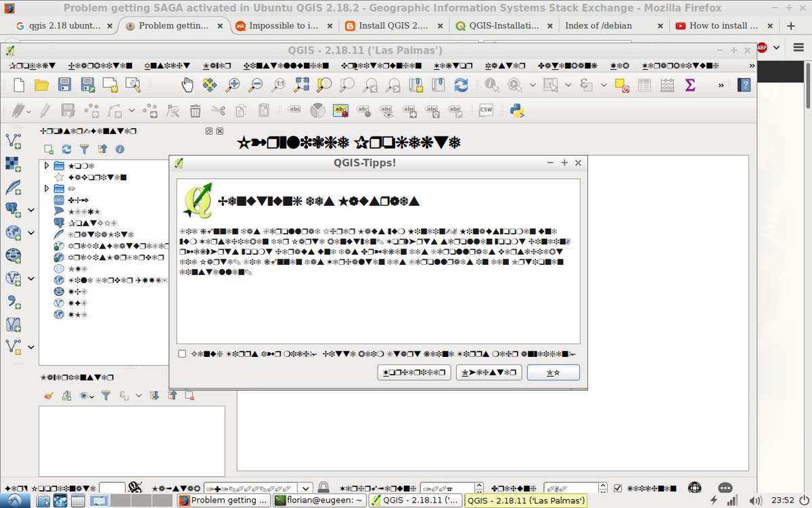Switch to the 'How to install ...' Firefox tab
Image resolution: width=812 pixels, height=508 pixels.
pyautogui.click(x=723, y=26)
